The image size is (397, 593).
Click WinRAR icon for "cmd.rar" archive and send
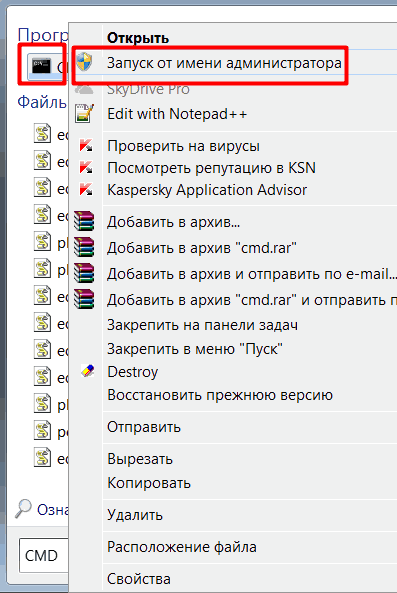point(84,299)
